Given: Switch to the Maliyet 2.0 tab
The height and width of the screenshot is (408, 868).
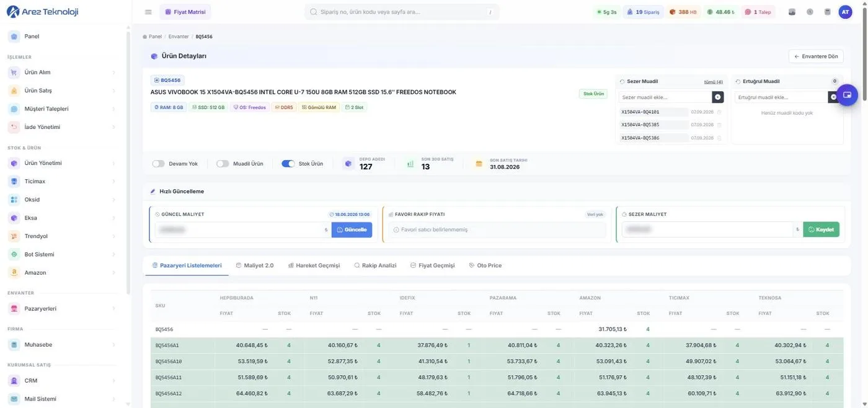Looking at the screenshot, I should (255, 265).
